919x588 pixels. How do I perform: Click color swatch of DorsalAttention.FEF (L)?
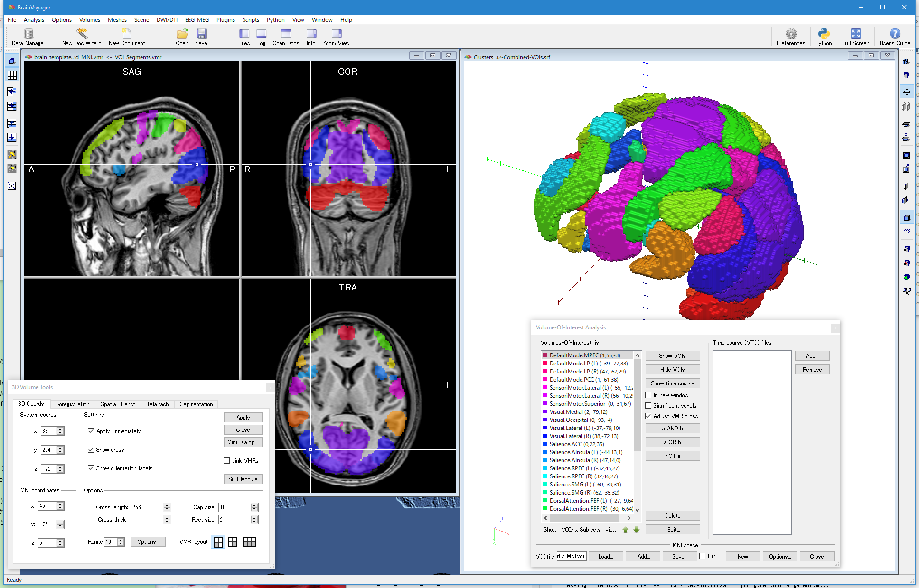[545, 501]
